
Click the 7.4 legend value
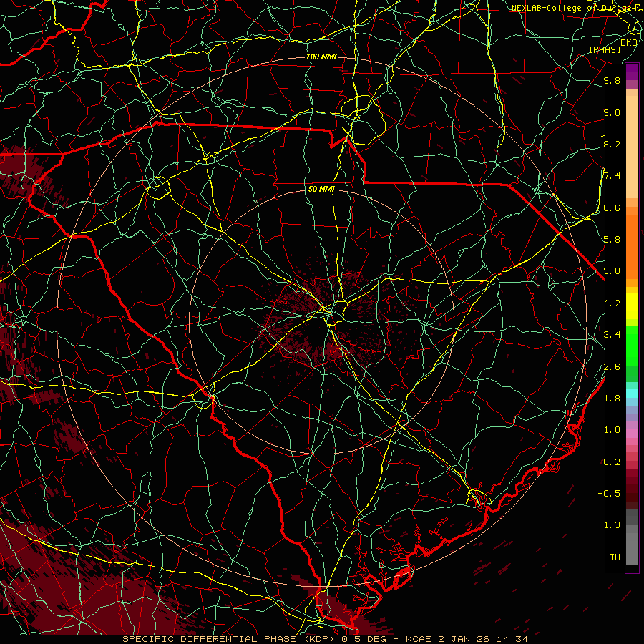point(612,176)
